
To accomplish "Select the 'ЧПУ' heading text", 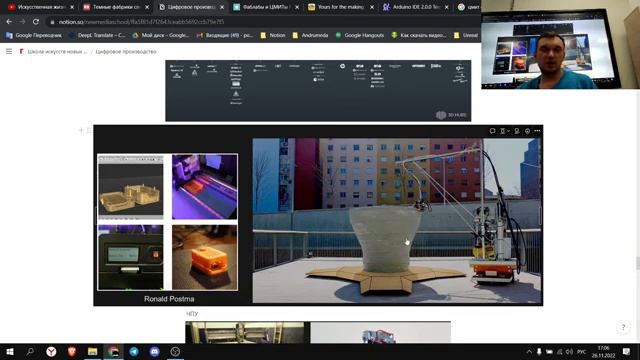I will (x=192, y=313).
